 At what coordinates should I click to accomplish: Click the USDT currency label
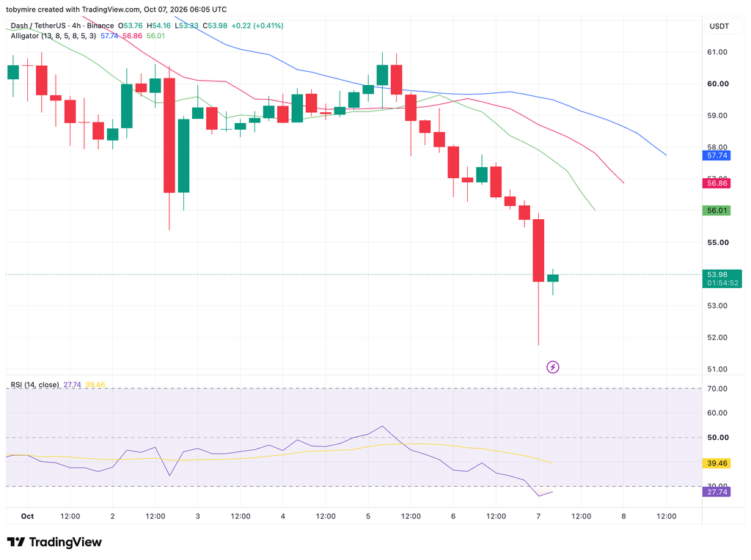coord(719,26)
